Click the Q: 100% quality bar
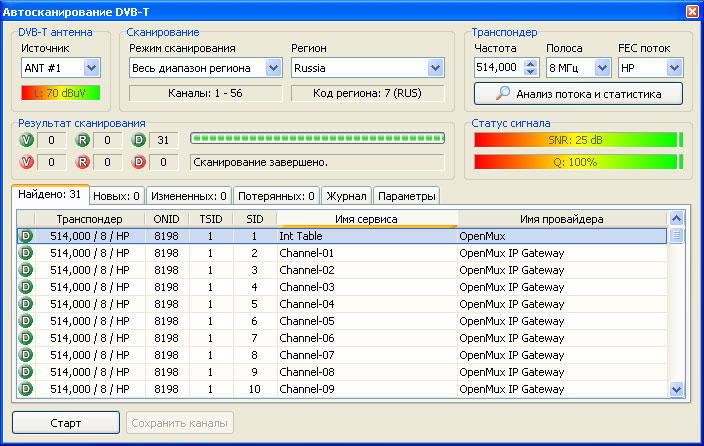Viewport: 704px width, 446px height. point(578,162)
